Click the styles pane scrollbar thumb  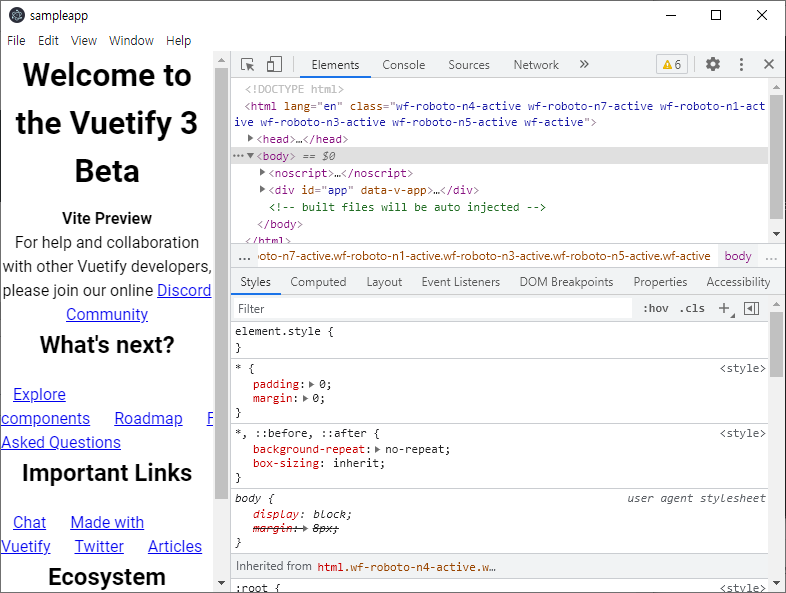(x=776, y=344)
